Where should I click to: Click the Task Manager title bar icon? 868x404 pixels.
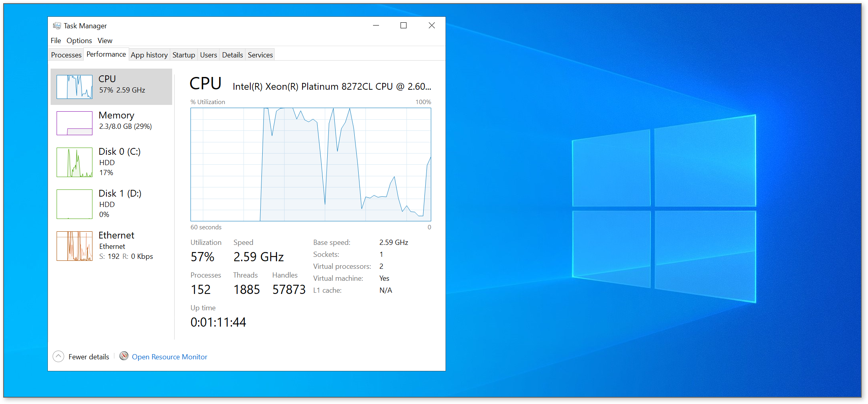pyautogui.click(x=57, y=26)
